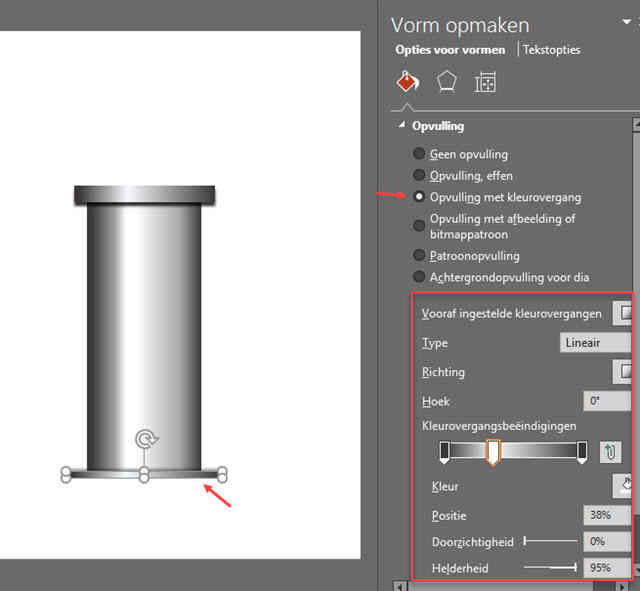Viewport: 640px width, 591px height.
Task: Click the Doorzichtigheid transparency slider
Action: (x=551, y=542)
